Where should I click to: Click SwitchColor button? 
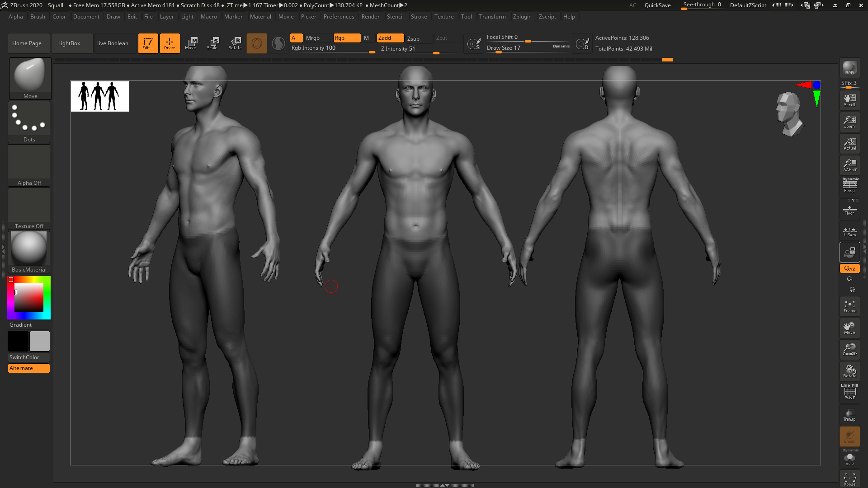point(29,357)
